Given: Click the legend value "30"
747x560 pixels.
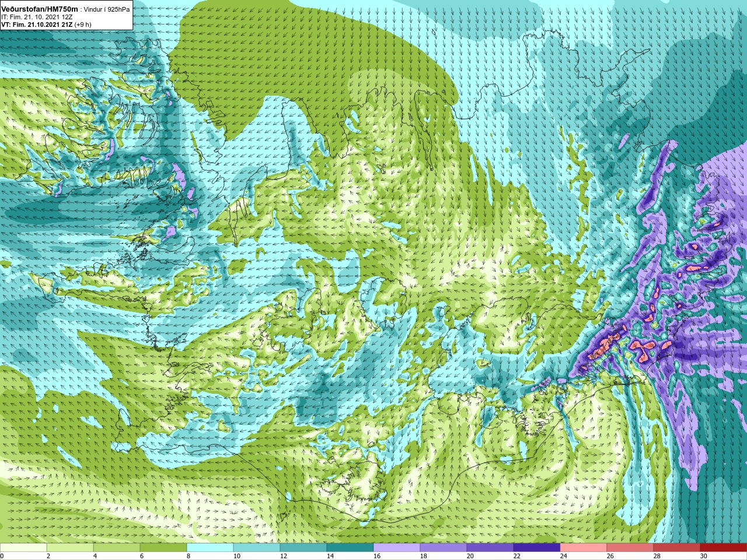Looking at the screenshot, I should (703, 556).
